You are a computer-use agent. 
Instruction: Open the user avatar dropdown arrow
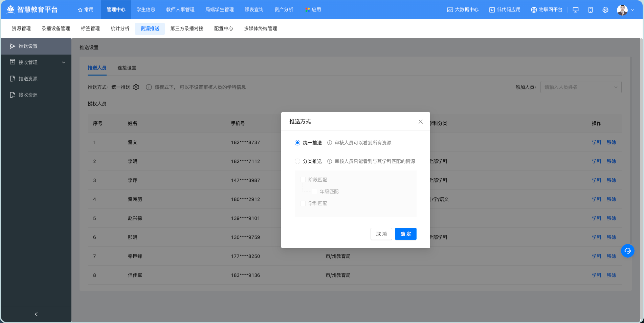click(x=632, y=10)
